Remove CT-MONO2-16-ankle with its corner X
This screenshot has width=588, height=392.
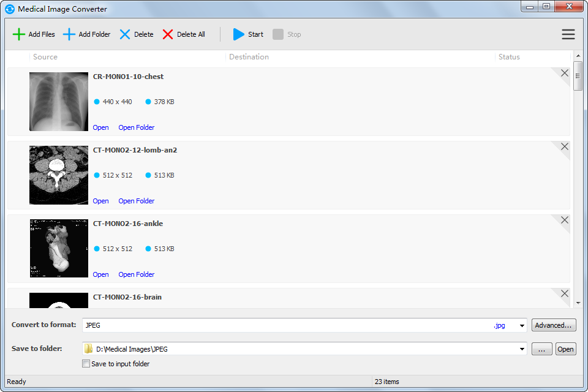(x=564, y=221)
